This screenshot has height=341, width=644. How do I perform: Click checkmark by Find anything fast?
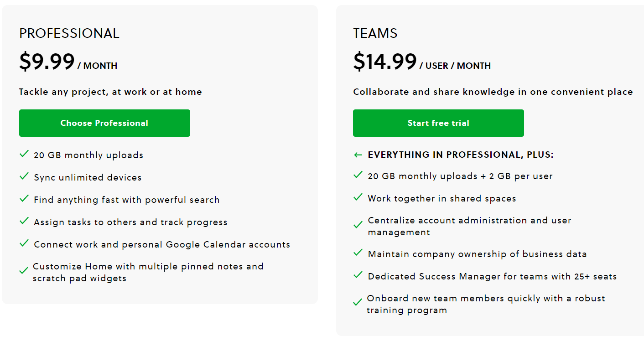(24, 199)
